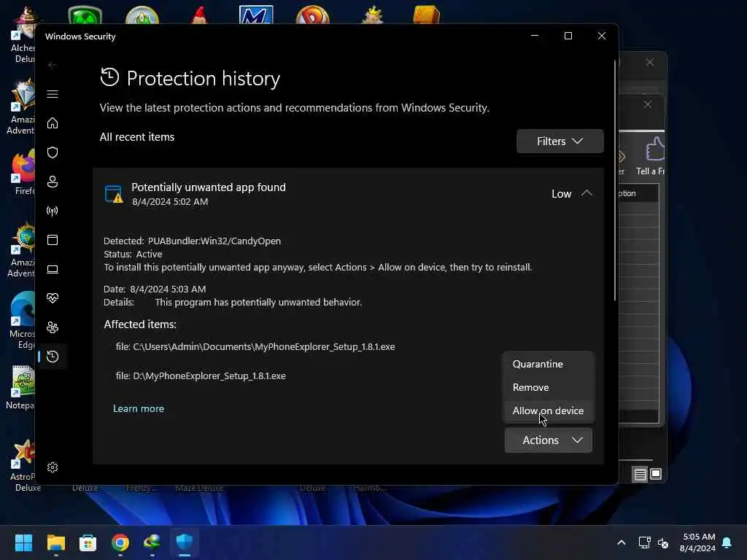Screen dimensions: 747x560
Task: Click the potentially unwanted app warning icon
Action: [x=113, y=194]
